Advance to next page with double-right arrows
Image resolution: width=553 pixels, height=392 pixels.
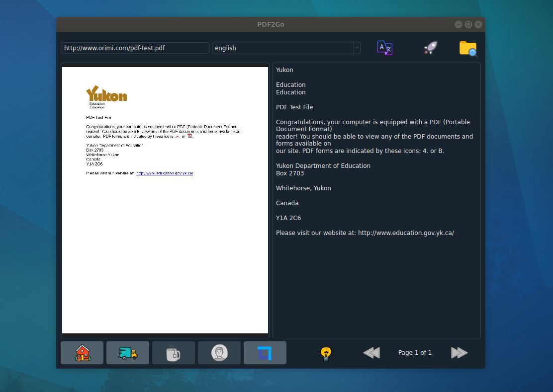click(459, 353)
